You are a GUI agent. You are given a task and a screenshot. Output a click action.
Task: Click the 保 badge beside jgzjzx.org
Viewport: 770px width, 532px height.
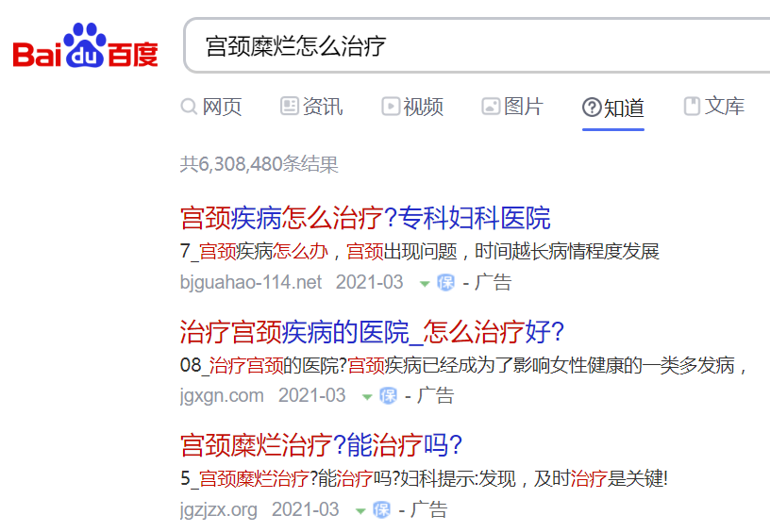[x=381, y=510]
